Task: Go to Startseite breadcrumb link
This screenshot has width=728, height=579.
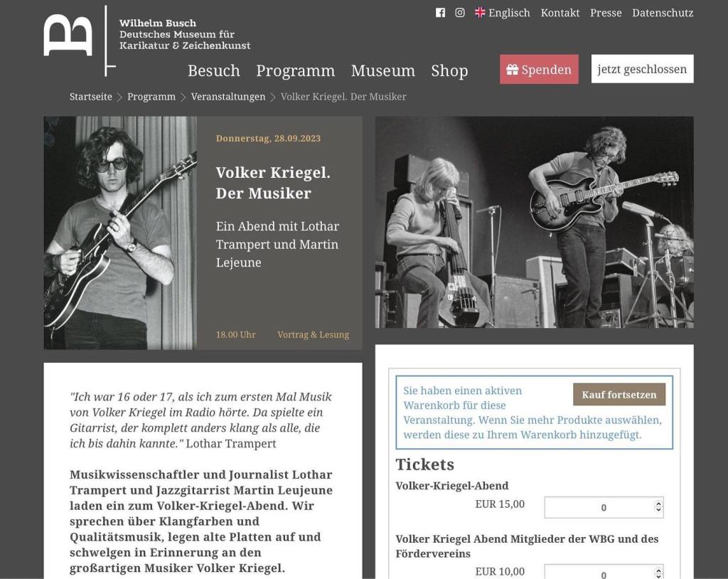Action: pyautogui.click(x=90, y=97)
